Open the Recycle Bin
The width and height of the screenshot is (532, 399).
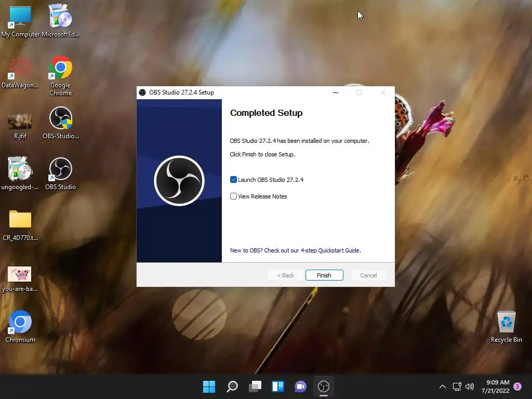pyautogui.click(x=506, y=326)
